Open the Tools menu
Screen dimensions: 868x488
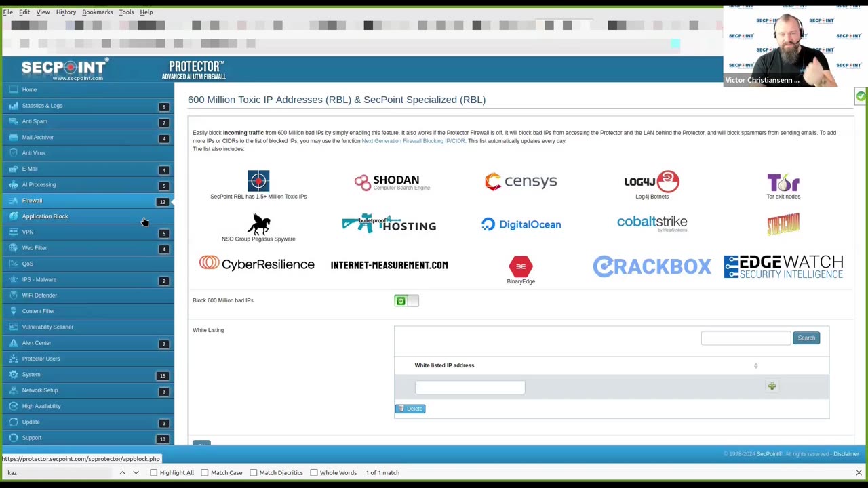pyautogui.click(x=126, y=12)
